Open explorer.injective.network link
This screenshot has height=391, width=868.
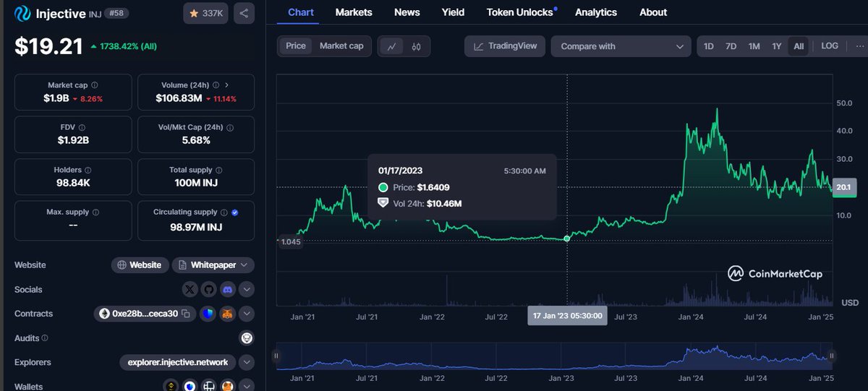(x=177, y=362)
